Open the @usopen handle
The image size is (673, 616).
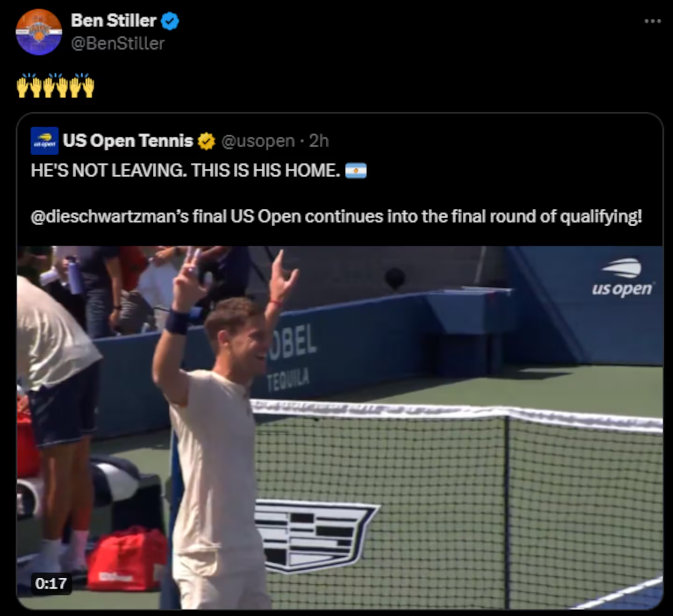(x=258, y=141)
